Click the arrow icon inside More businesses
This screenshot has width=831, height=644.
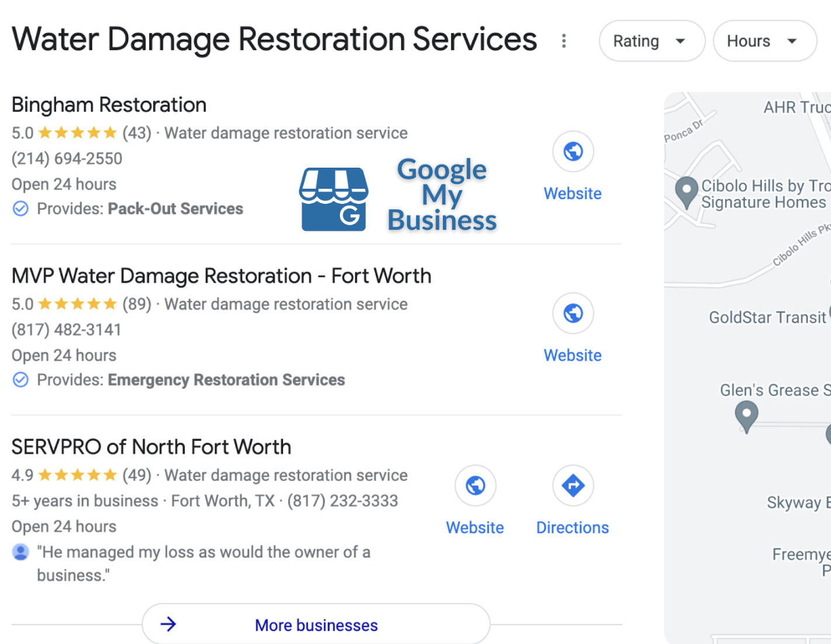[x=169, y=624]
